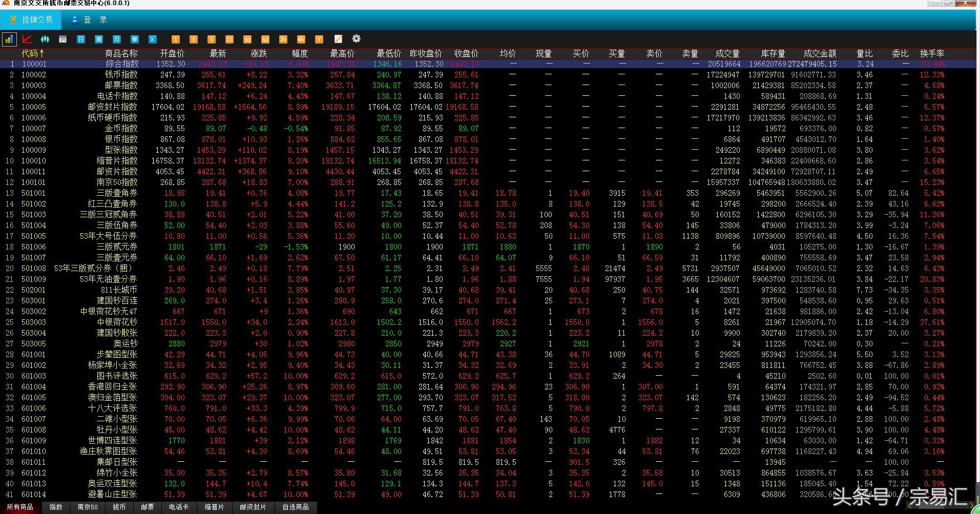Select the 中银荷花钞 row name

point(117,322)
